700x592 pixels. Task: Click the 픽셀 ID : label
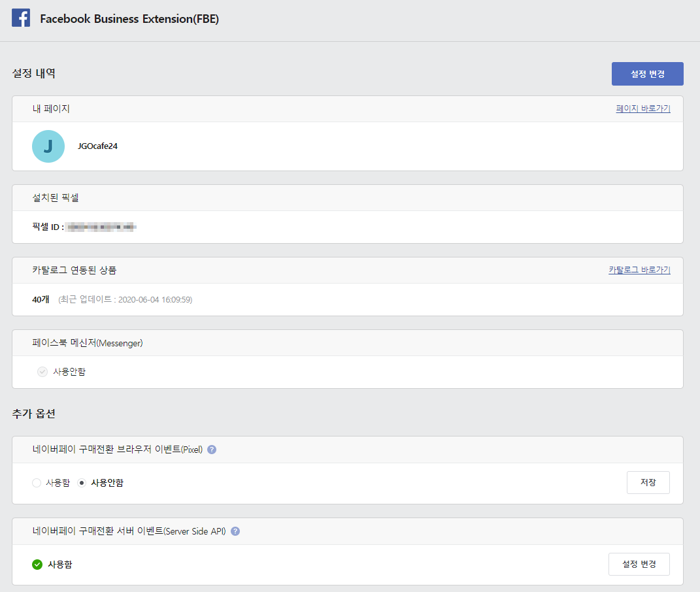(48, 227)
